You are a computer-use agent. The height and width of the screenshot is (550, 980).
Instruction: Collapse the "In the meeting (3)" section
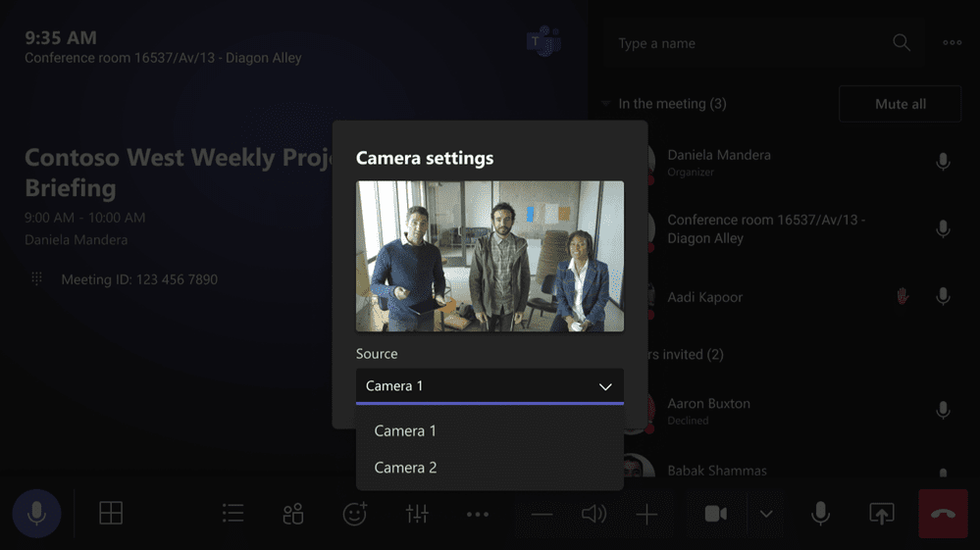click(606, 104)
